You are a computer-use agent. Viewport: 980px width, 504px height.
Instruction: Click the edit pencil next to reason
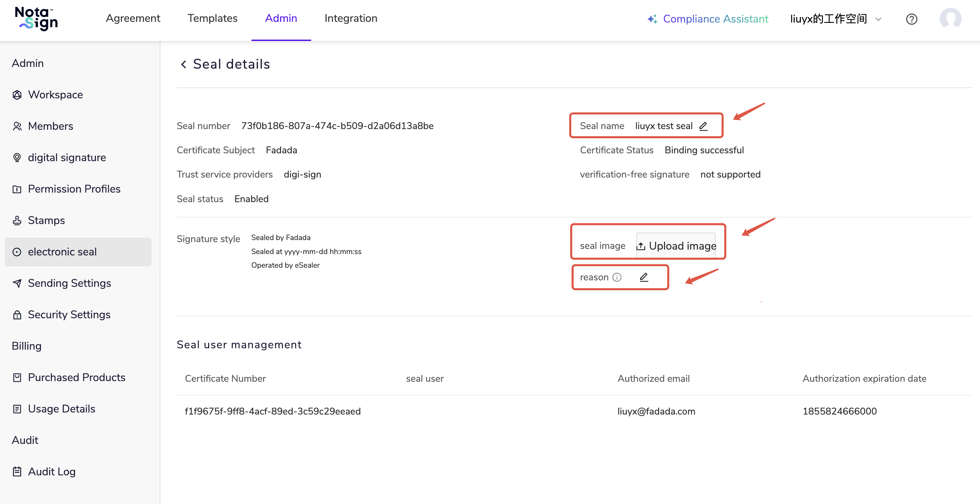point(644,277)
